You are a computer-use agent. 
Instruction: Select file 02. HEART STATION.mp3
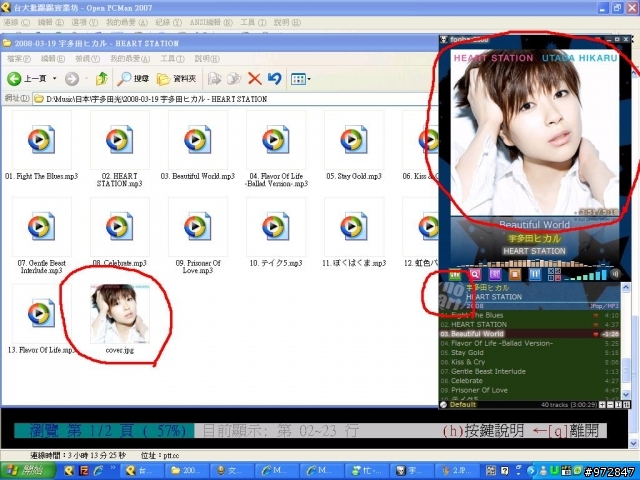pyautogui.click(x=120, y=149)
